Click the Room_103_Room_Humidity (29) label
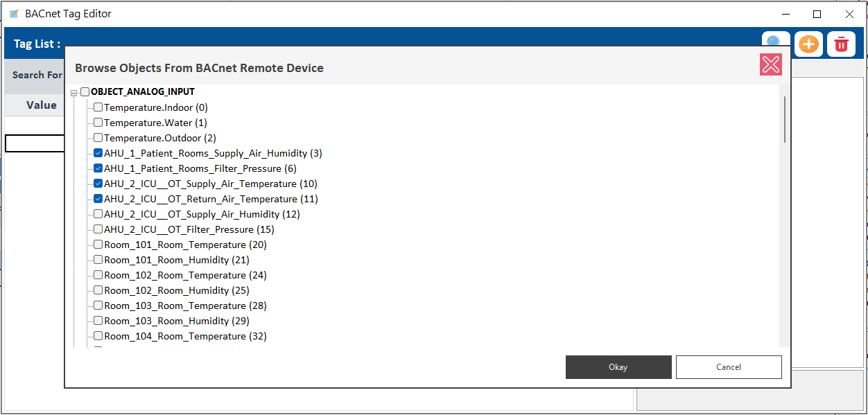 176,321
